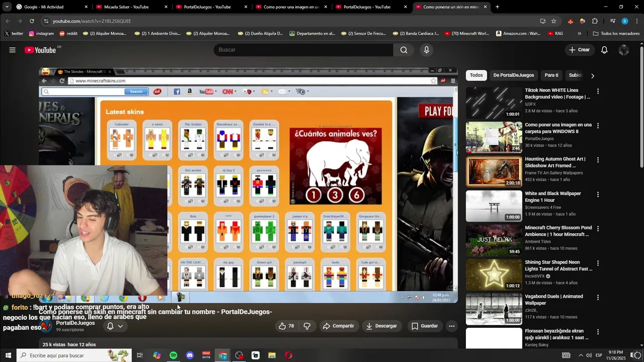Click the Windows taskbar search box
The height and width of the screenshot is (362, 644).
pos(74,355)
